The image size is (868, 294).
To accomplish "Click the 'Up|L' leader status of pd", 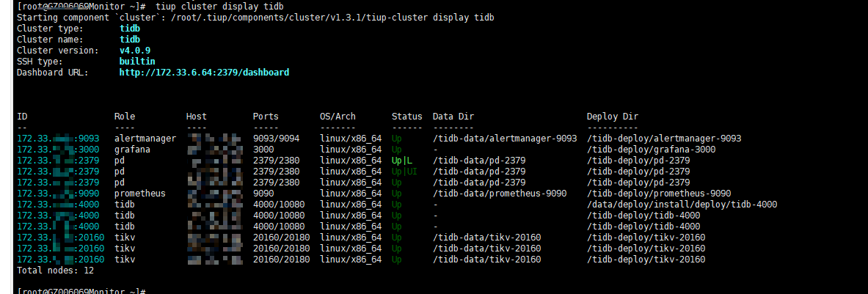I will 402,161.
